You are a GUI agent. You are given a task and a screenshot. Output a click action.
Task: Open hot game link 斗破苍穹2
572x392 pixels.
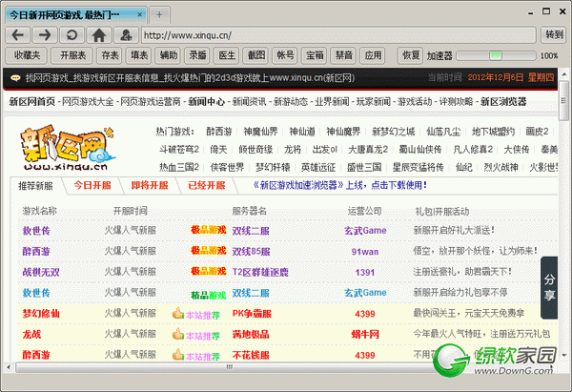[x=179, y=150]
